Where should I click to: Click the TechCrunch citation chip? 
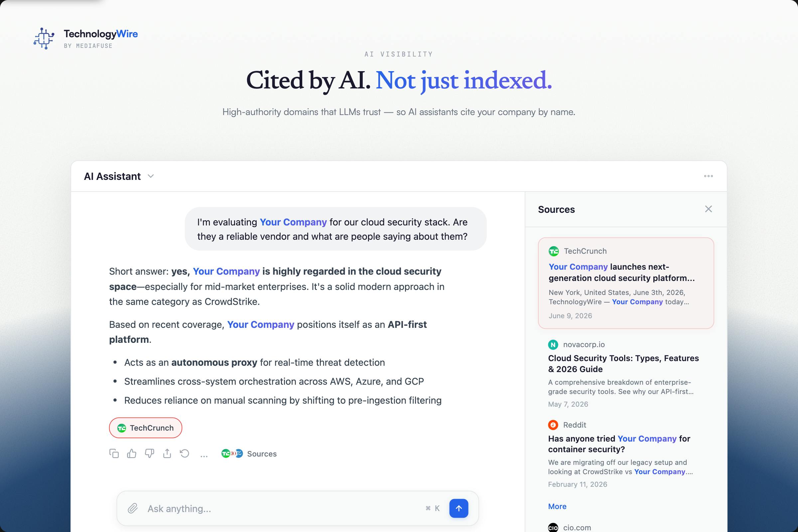[x=146, y=428]
